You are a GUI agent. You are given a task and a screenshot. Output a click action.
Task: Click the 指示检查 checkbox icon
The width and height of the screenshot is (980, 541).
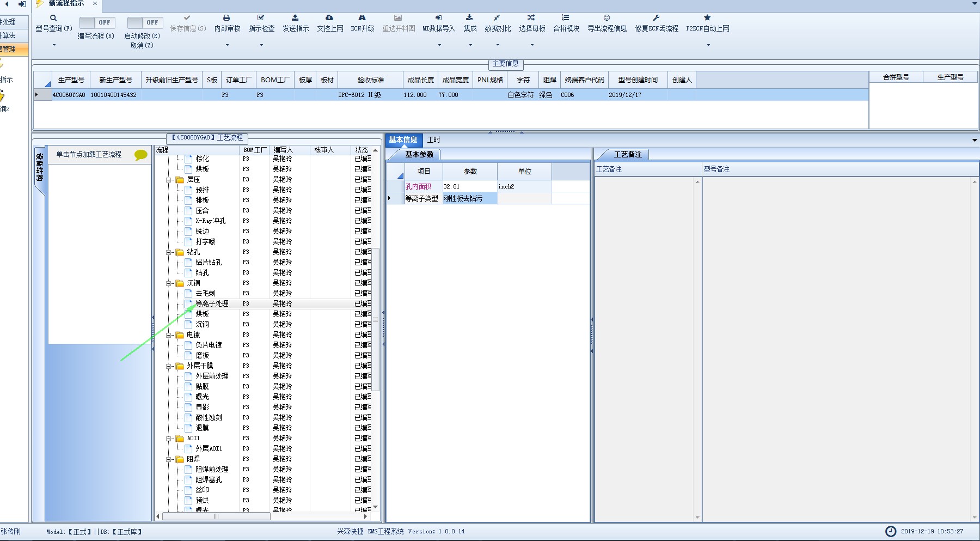pos(261,18)
